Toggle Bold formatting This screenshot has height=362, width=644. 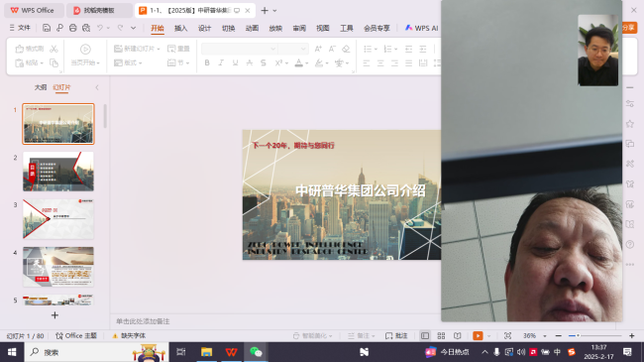[207, 62]
